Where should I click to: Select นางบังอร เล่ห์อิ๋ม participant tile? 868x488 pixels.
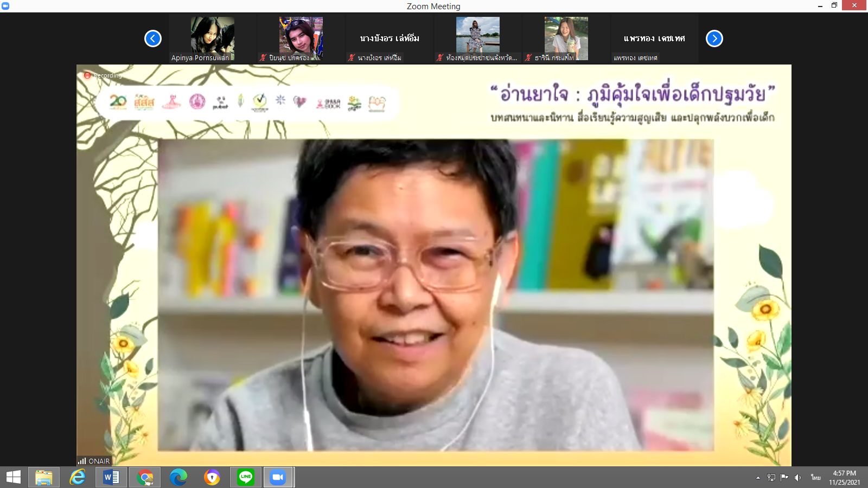point(390,38)
